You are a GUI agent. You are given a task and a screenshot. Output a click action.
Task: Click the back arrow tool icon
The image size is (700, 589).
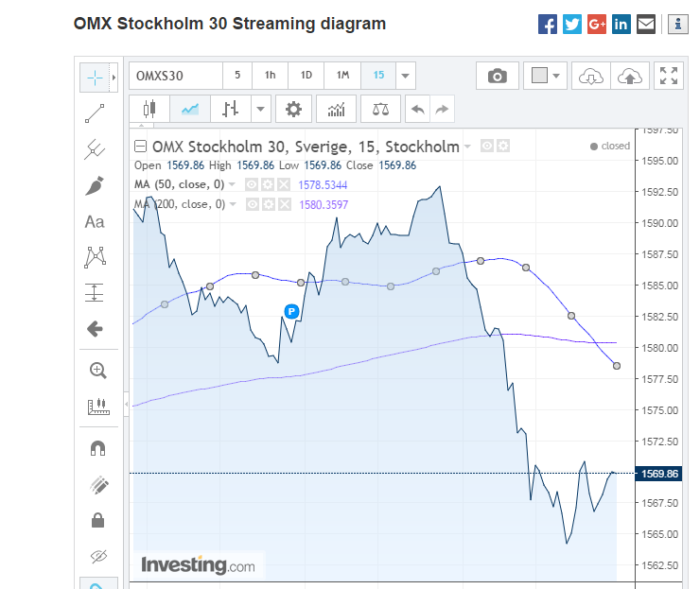95,329
